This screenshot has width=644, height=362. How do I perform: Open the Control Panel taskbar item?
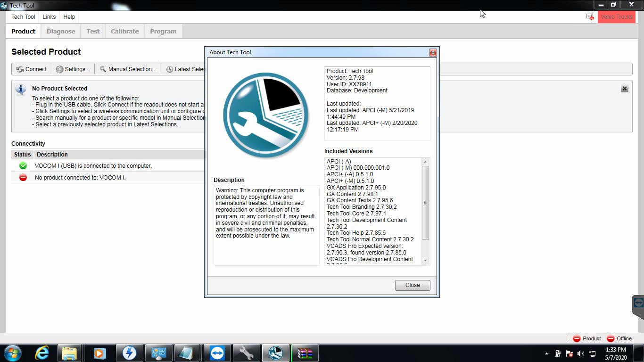[x=158, y=353]
